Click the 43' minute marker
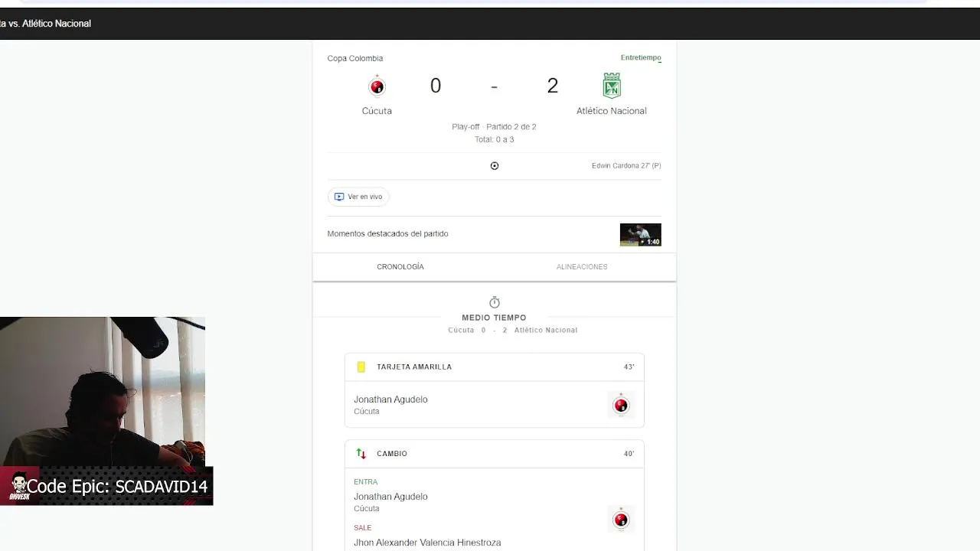The image size is (980, 551). (629, 367)
